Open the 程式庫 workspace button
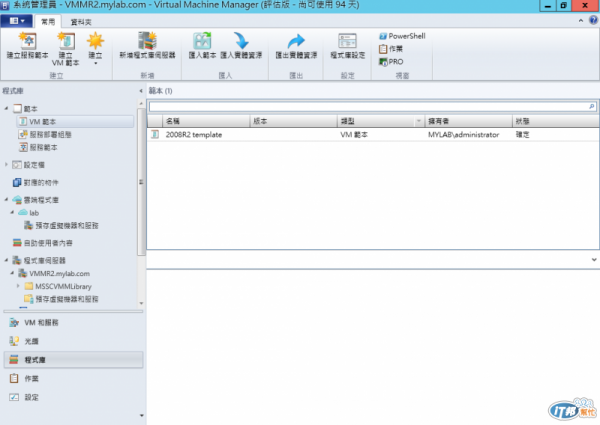The height and width of the screenshot is (425, 600). (x=73, y=360)
